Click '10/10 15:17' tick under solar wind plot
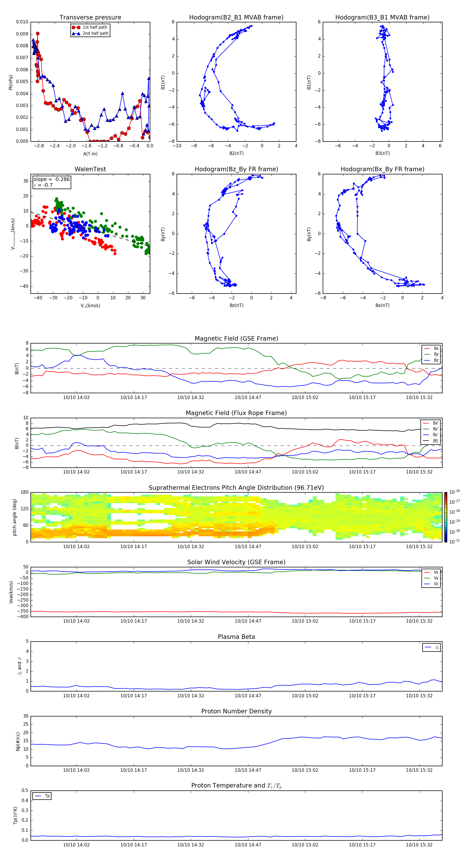The height and width of the screenshot is (868, 473). tap(362, 621)
